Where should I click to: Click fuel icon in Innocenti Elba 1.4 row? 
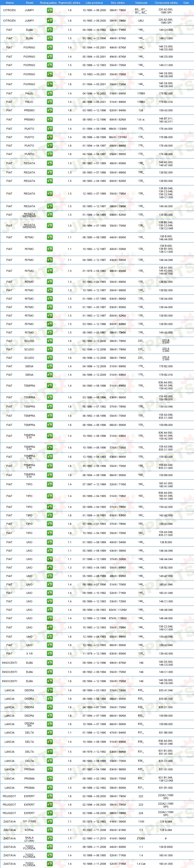tap(50, 663)
